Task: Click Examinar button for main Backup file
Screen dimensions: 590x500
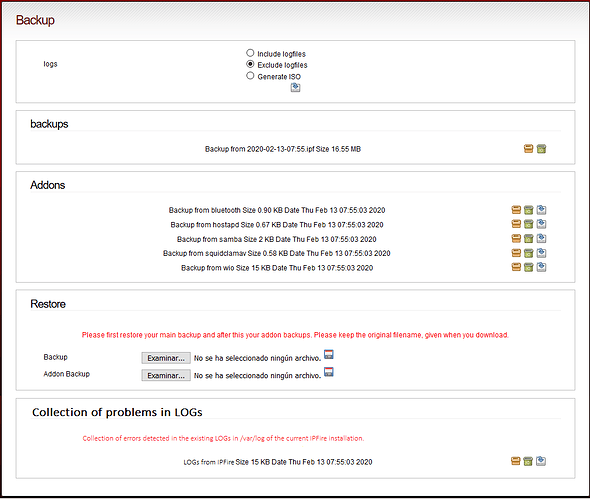Action: pos(166,358)
